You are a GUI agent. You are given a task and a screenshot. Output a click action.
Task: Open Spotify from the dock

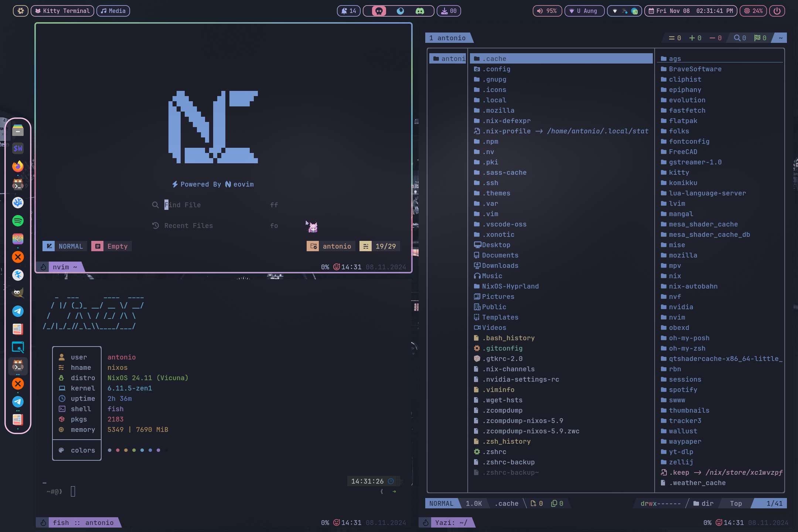click(18, 221)
